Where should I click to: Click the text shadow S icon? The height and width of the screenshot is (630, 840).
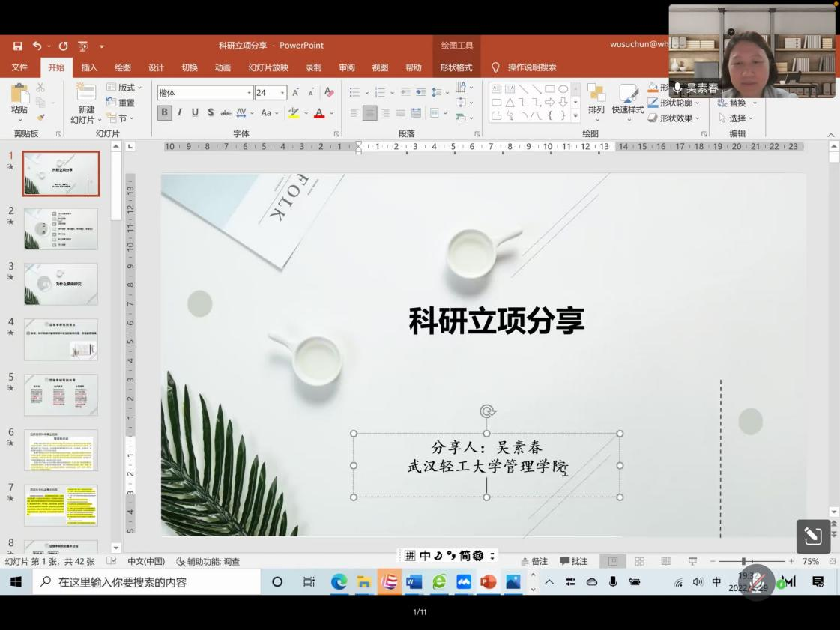pos(211,113)
